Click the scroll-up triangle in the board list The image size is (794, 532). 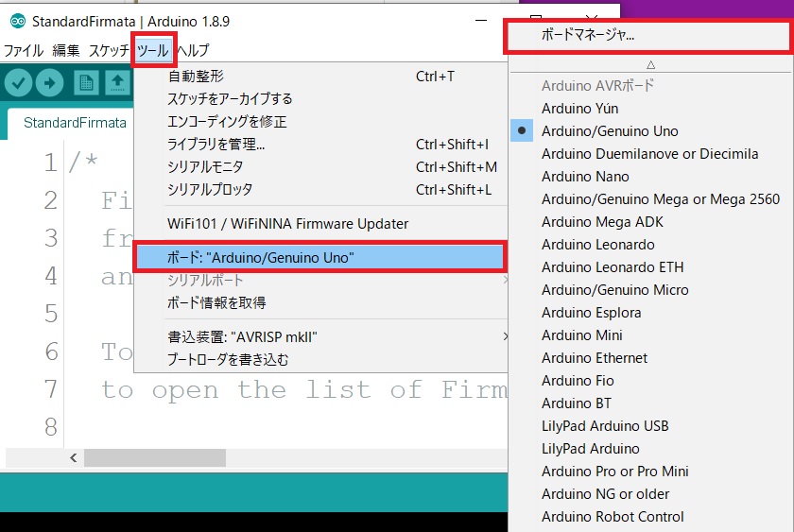[650, 65]
